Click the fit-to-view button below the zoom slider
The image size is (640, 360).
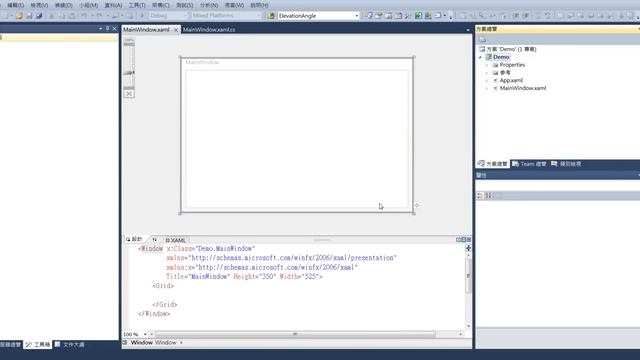[129, 94]
